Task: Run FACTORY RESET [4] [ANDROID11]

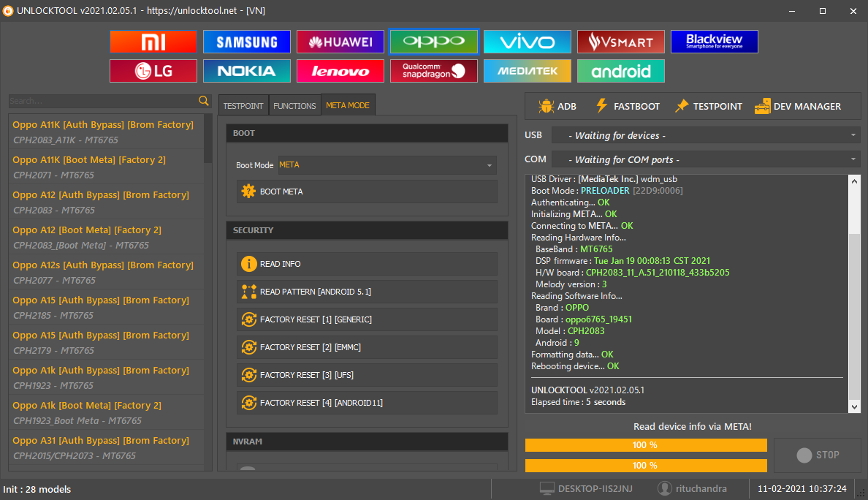Action: coord(367,403)
